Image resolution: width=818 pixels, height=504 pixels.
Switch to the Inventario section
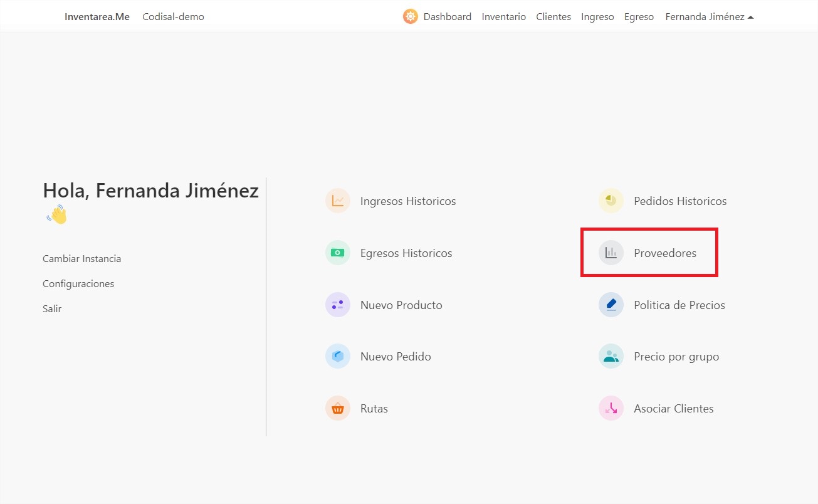pyautogui.click(x=504, y=16)
